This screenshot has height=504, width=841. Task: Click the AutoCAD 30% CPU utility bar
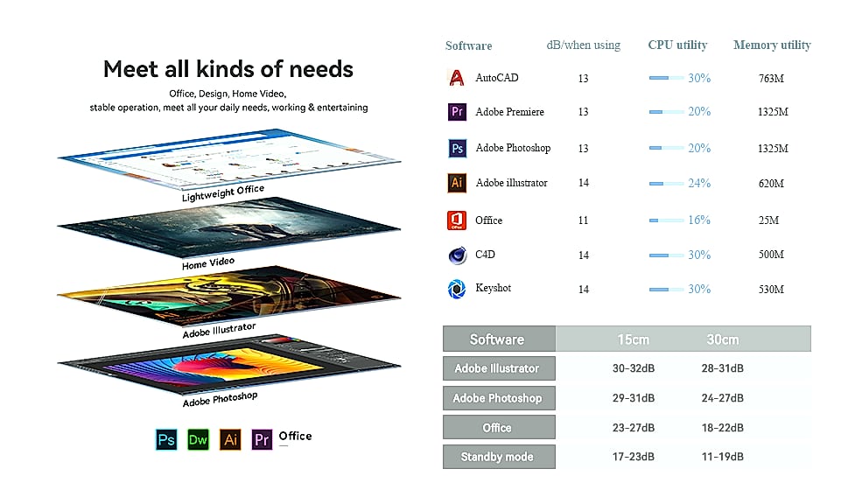pyautogui.click(x=666, y=78)
